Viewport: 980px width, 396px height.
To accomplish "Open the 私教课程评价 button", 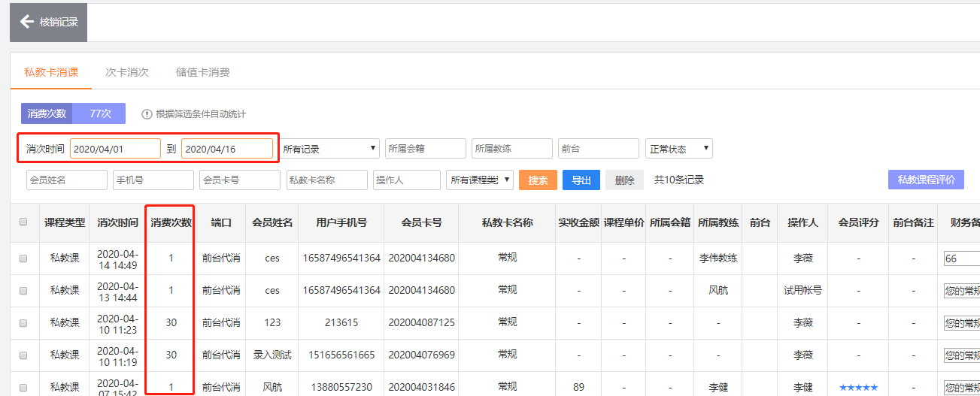I will click(x=926, y=180).
